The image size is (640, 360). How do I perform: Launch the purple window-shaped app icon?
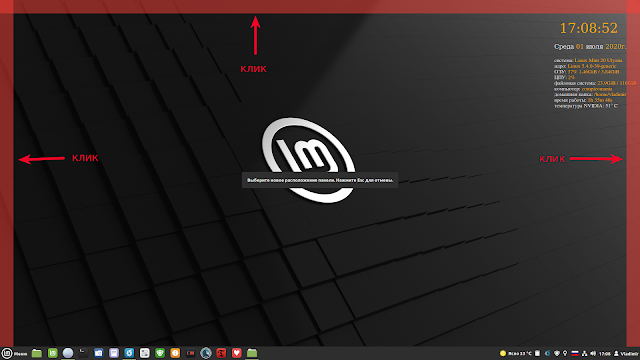(114, 353)
